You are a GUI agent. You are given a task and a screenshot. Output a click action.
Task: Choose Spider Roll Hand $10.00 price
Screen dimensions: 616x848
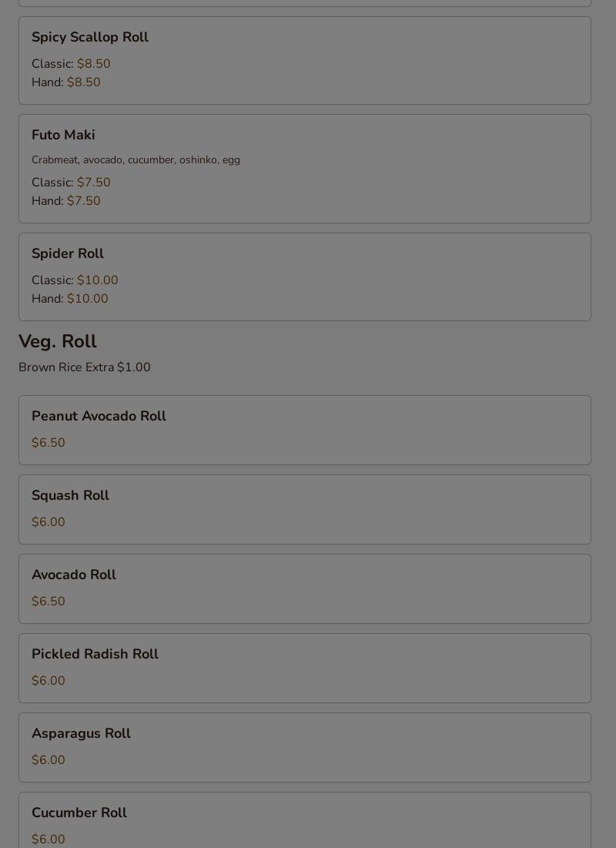87,299
